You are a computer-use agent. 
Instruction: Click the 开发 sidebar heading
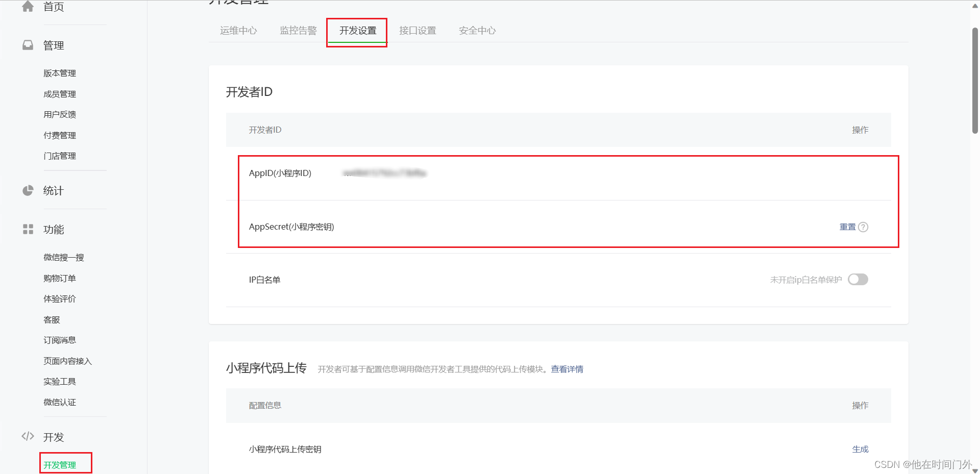coord(54,437)
